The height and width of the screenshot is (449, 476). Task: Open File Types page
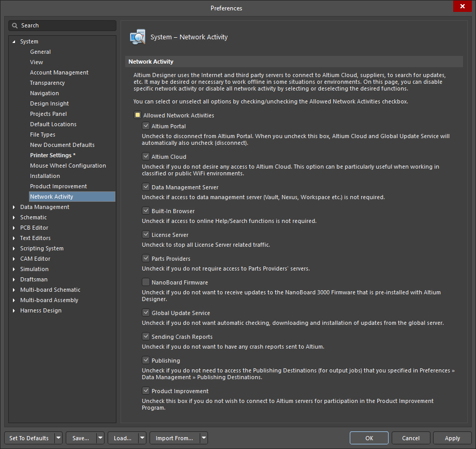[x=42, y=134]
